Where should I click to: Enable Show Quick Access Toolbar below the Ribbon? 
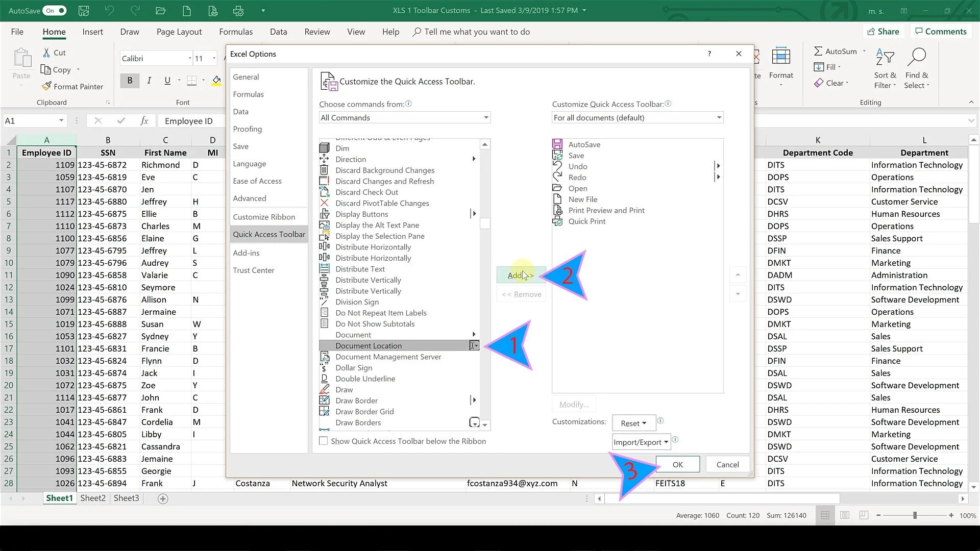pos(324,440)
